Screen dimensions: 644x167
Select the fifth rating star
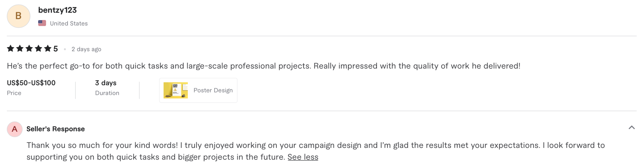(48, 49)
